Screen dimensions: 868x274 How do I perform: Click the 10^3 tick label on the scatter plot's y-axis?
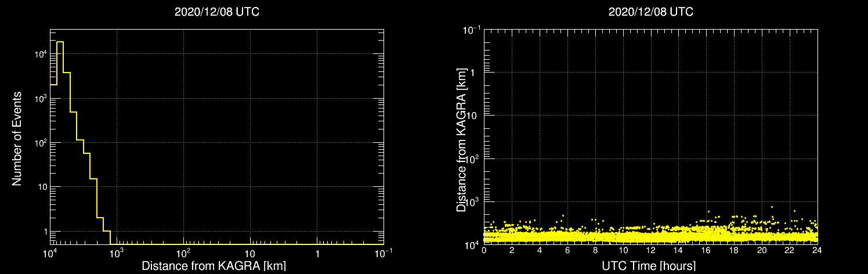coord(472,201)
